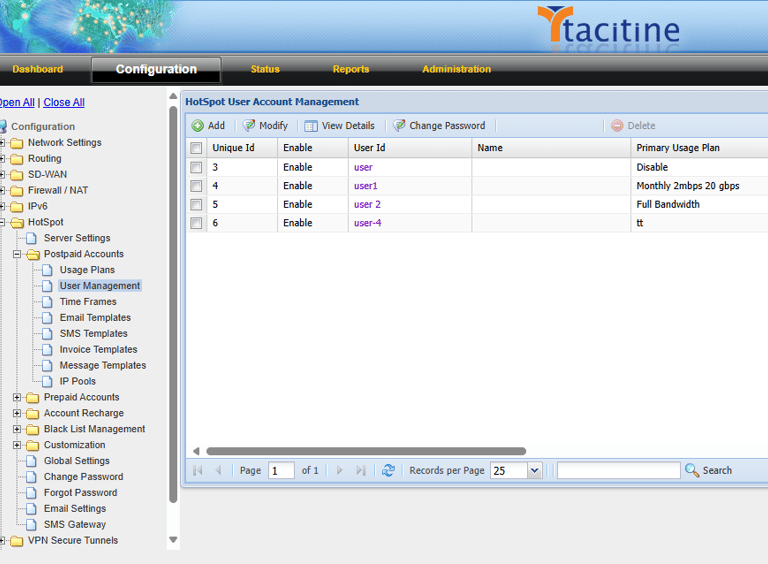Open the Reports tab
768x564 pixels.
(x=351, y=69)
